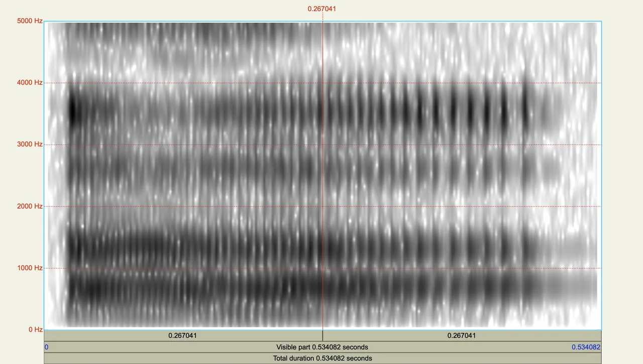Screen dimensions: 643x364
Task: Click the 3000 Hz frequency label
Action: [29, 144]
